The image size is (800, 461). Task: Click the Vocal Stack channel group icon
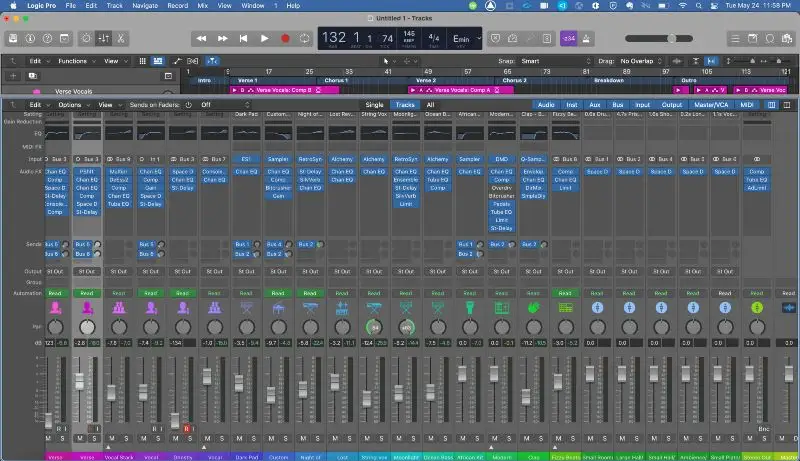tap(119, 309)
